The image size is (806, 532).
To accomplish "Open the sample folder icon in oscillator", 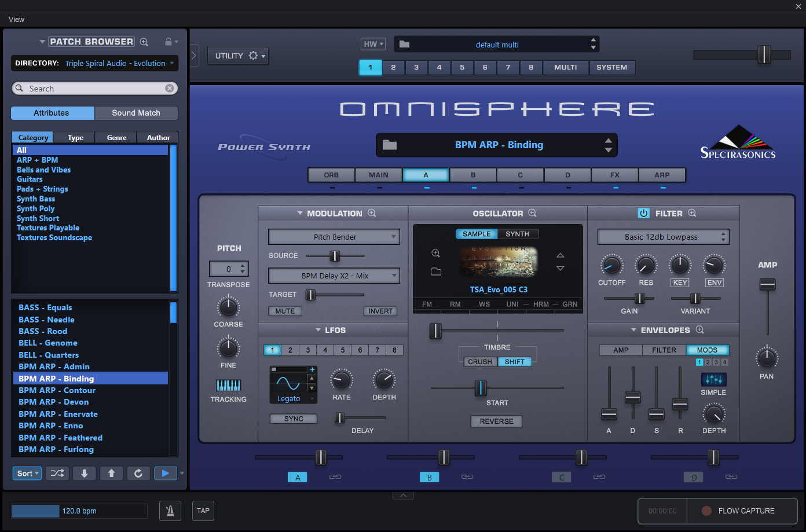I will [436, 271].
